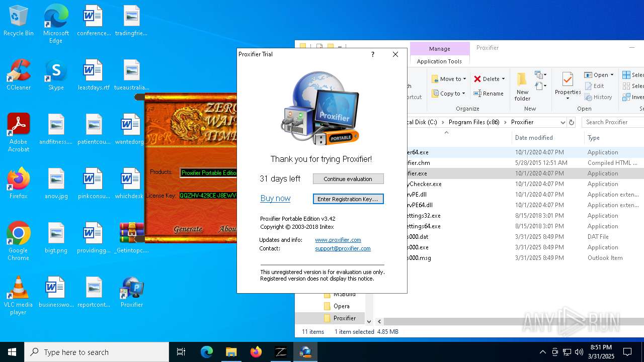Click the keygen License Key field
The image size is (644, 362).
208,195
